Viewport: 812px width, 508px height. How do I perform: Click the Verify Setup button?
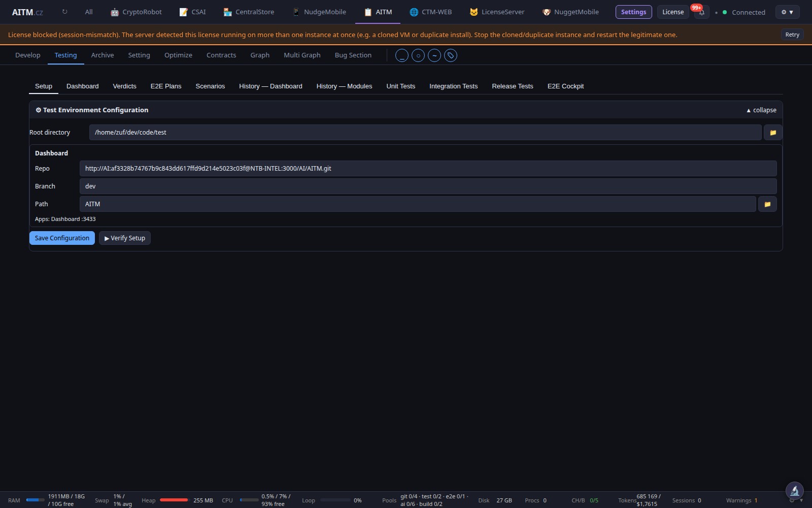click(125, 238)
